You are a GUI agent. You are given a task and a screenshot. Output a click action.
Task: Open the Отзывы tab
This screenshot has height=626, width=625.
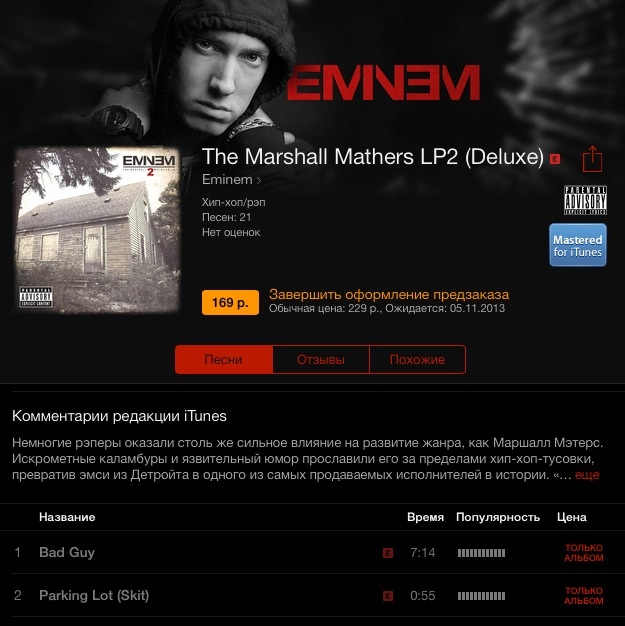[321, 359]
